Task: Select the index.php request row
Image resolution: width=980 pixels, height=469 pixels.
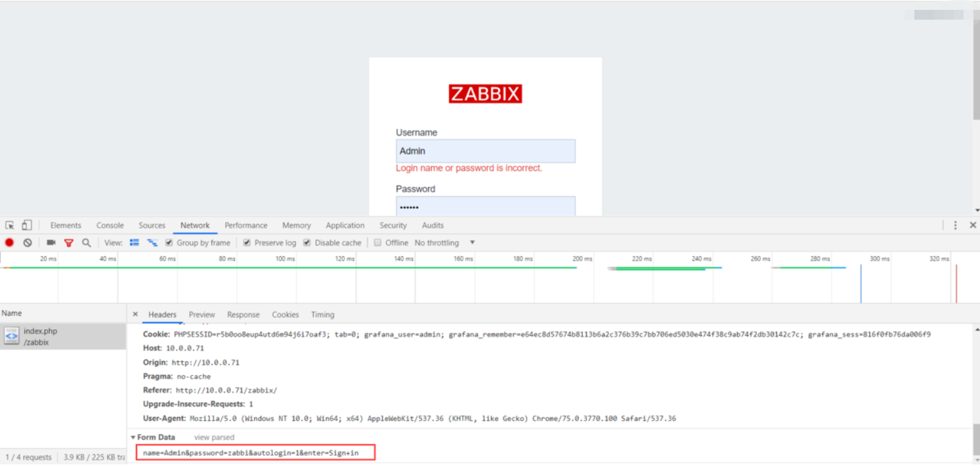Action: pos(63,336)
